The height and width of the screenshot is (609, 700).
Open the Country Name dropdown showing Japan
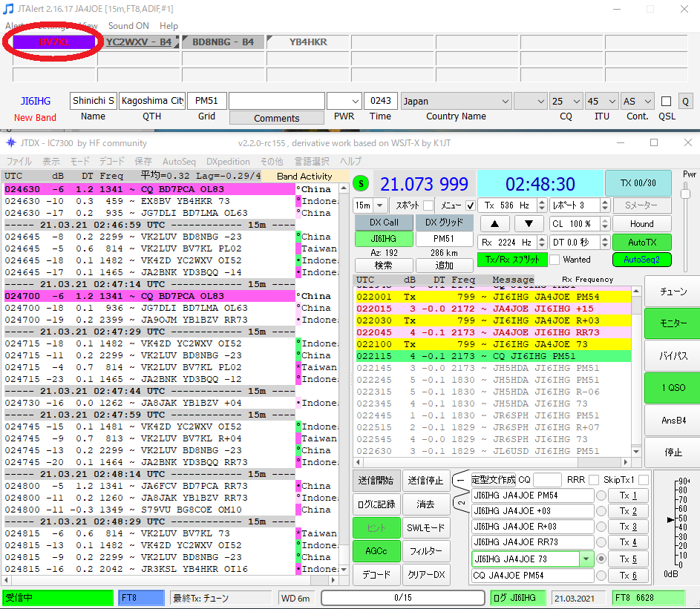pyautogui.click(x=456, y=102)
